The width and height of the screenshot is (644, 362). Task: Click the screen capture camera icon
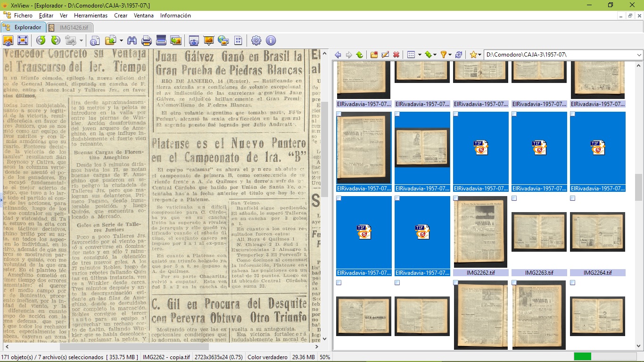pyautogui.click(x=193, y=41)
